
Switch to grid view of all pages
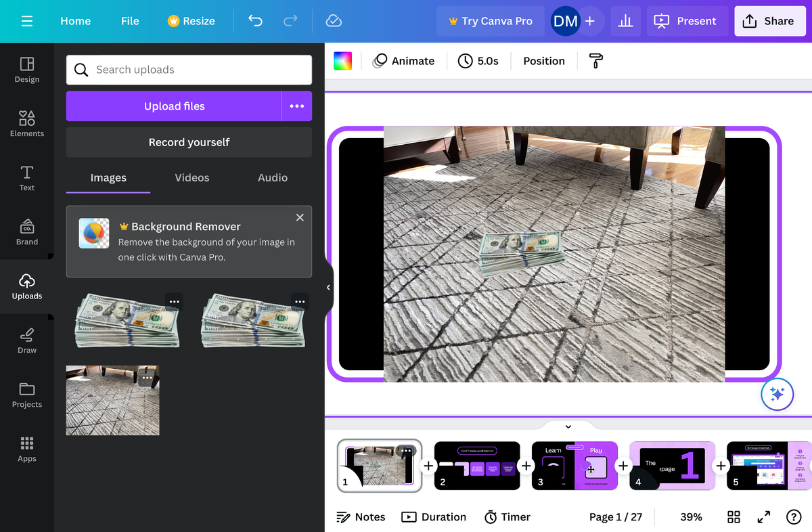[734, 516]
